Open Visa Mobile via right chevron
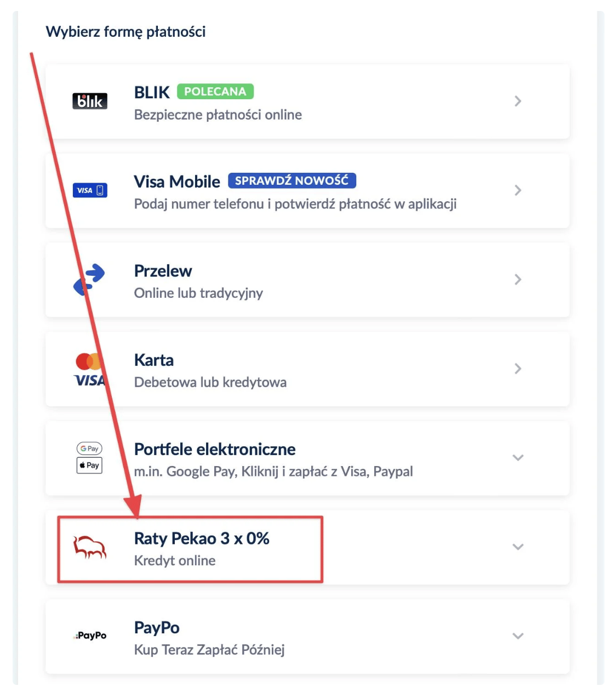Screen dimensions: 616x692 tap(517, 190)
